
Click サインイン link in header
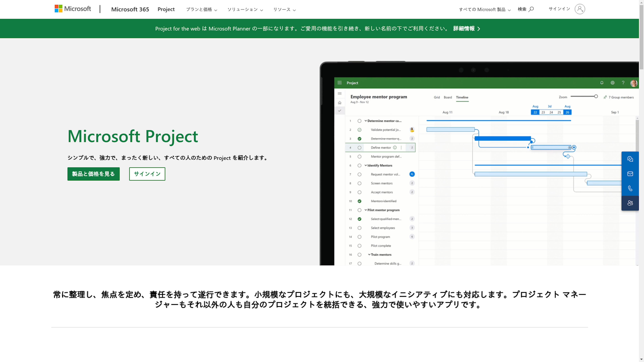coord(559,9)
